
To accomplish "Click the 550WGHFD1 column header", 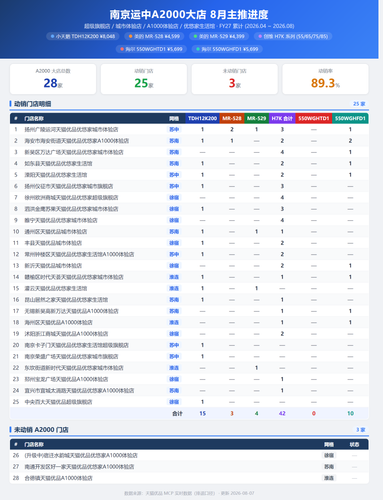I will tap(350, 118).
